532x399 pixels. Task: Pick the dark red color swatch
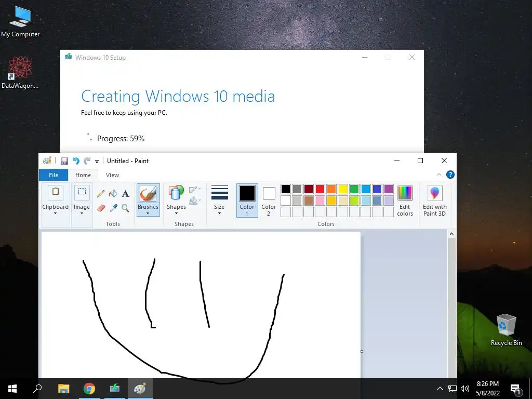pyautogui.click(x=309, y=189)
